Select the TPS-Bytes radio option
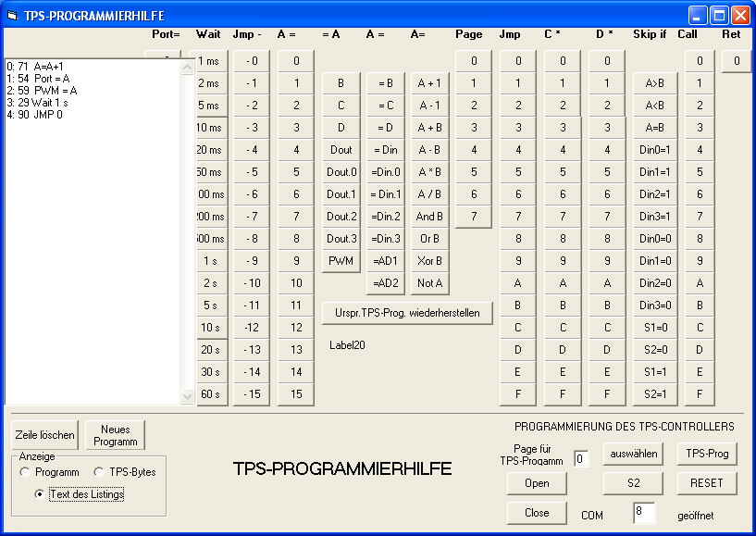This screenshot has height=536, width=756. [99, 472]
